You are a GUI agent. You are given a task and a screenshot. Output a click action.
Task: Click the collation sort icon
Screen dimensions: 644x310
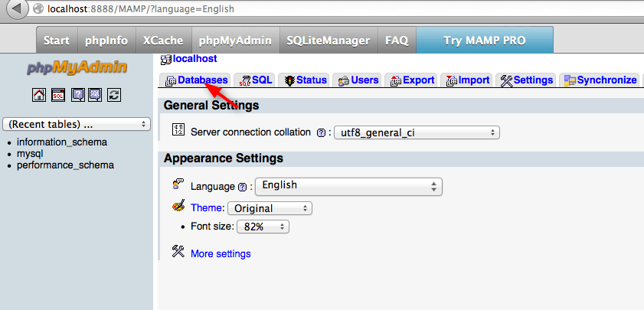tap(178, 129)
